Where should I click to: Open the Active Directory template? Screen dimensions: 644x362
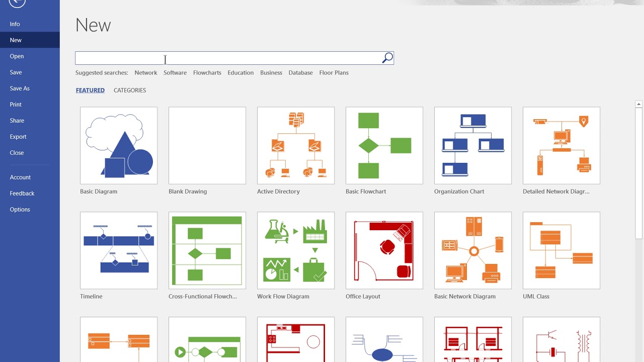click(x=295, y=145)
